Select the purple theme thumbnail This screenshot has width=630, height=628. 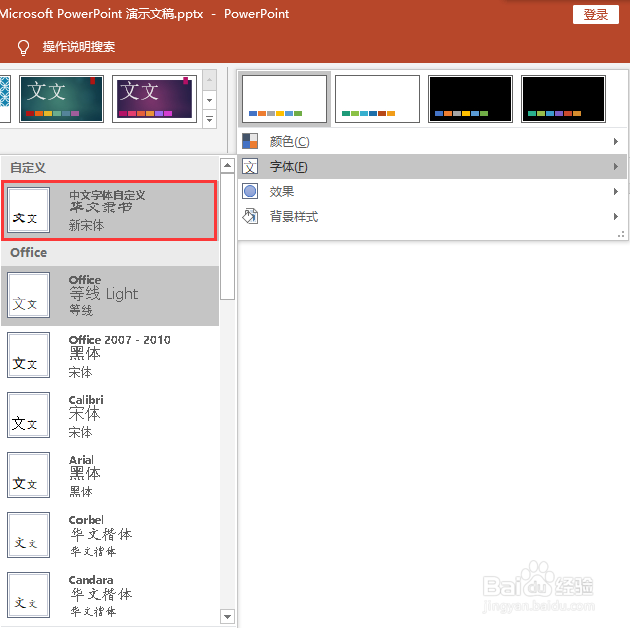coord(154,98)
